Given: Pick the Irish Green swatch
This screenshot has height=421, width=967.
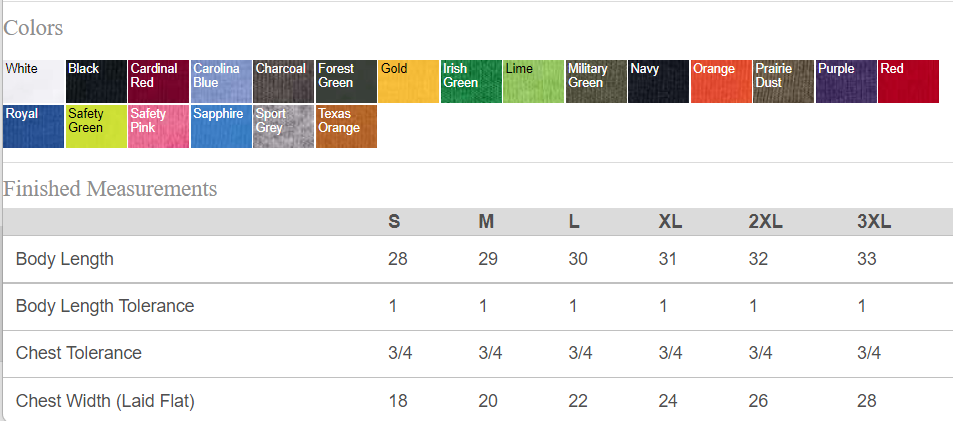Looking at the screenshot, I should pos(471,81).
